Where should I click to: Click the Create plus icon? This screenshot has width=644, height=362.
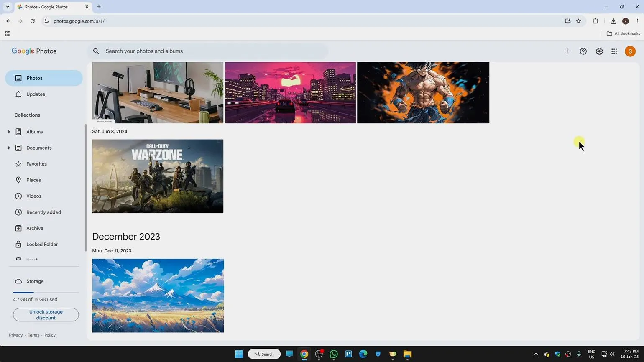pyautogui.click(x=567, y=51)
